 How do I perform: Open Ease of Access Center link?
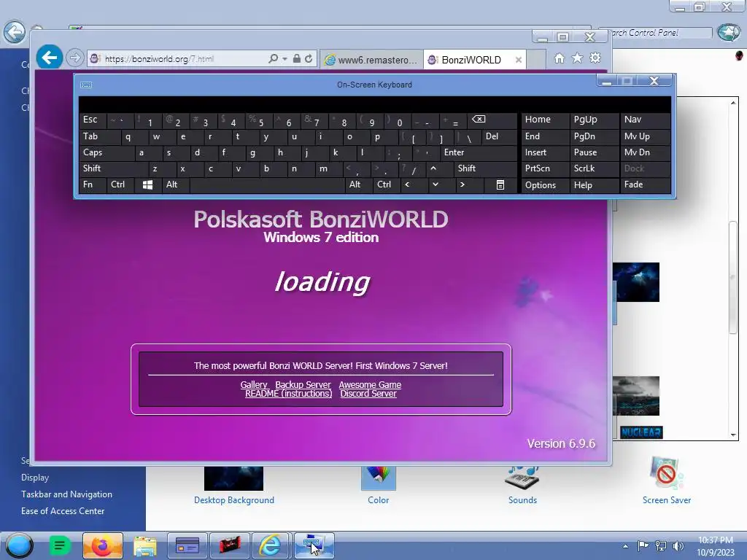(x=63, y=511)
